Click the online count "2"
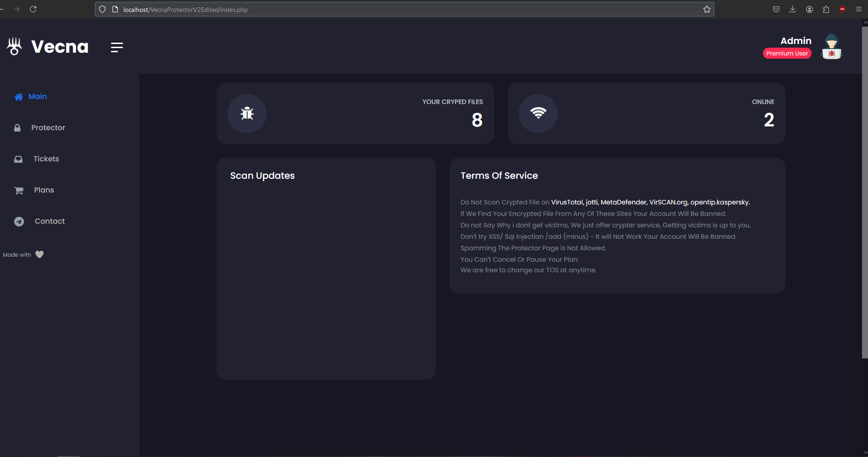This screenshot has width=868, height=457. (x=769, y=120)
